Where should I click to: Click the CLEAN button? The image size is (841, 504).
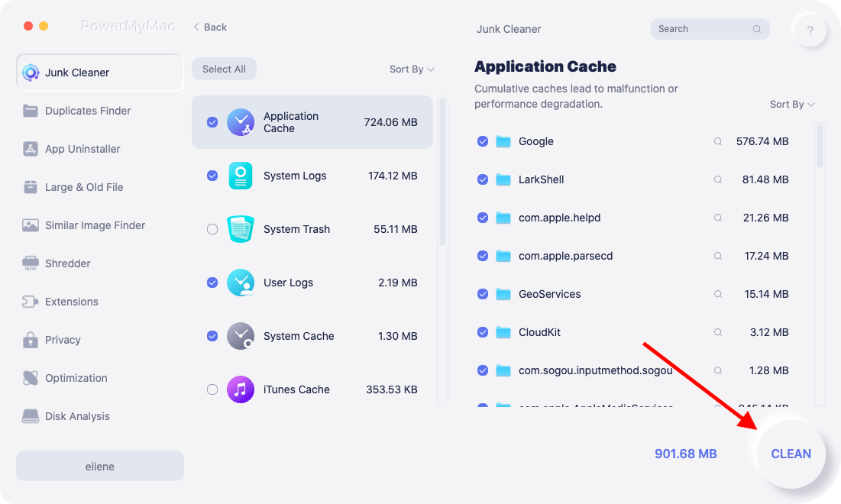pyautogui.click(x=791, y=454)
